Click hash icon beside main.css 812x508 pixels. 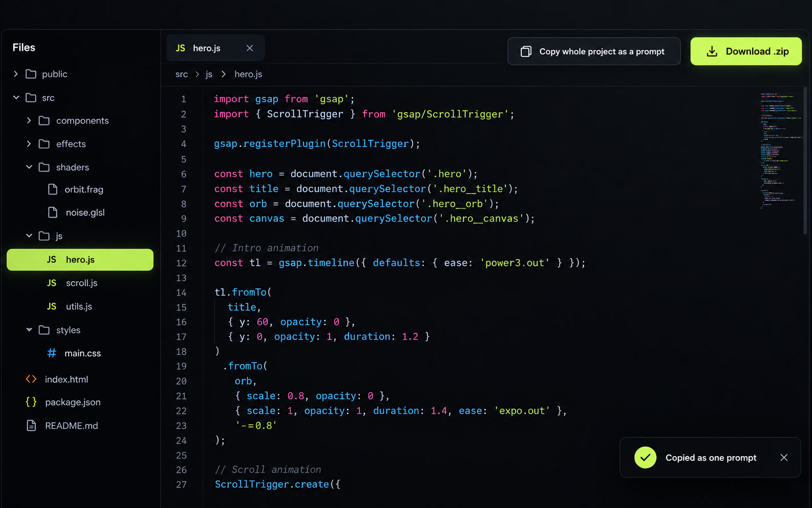pyautogui.click(x=52, y=353)
